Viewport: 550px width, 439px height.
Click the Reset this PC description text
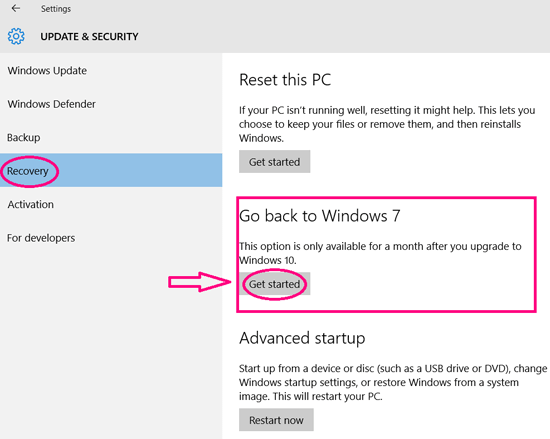point(387,124)
